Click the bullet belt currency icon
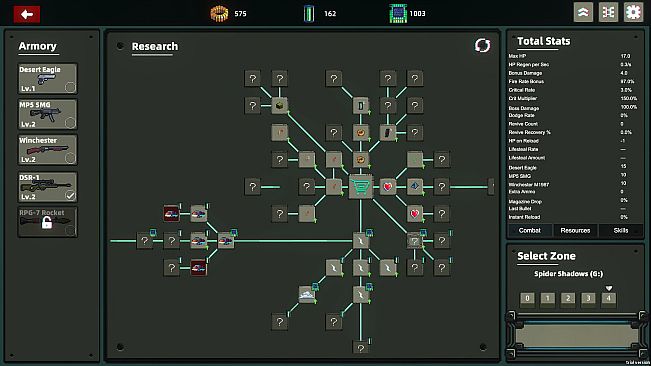The width and height of the screenshot is (651, 366). click(219, 14)
